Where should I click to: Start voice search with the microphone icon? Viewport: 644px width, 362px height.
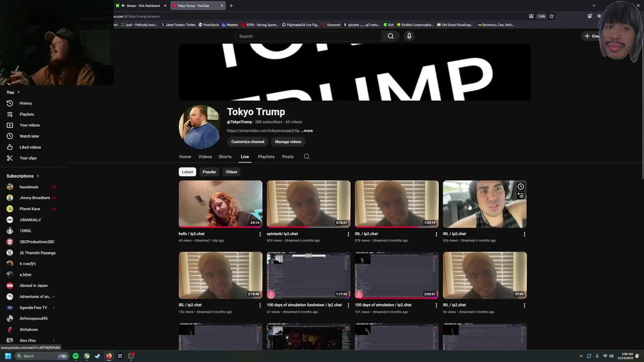(x=409, y=36)
